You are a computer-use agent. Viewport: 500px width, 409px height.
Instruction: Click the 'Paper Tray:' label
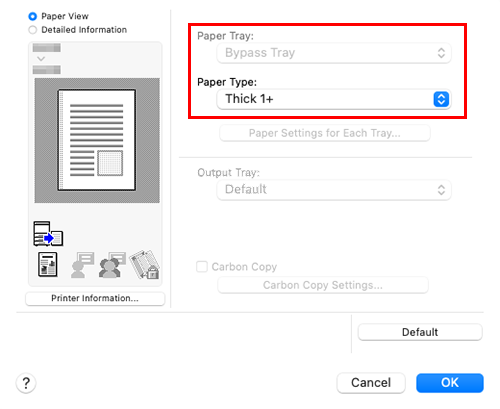(x=225, y=36)
